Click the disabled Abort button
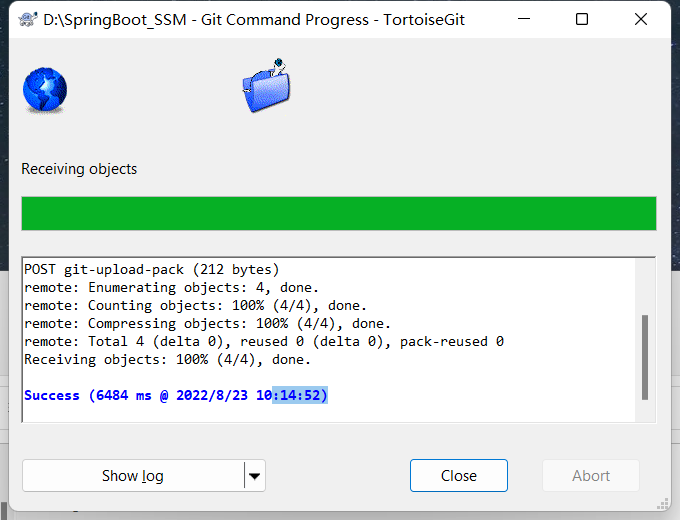This screenshot has width=680, height=520. (591, 476)
